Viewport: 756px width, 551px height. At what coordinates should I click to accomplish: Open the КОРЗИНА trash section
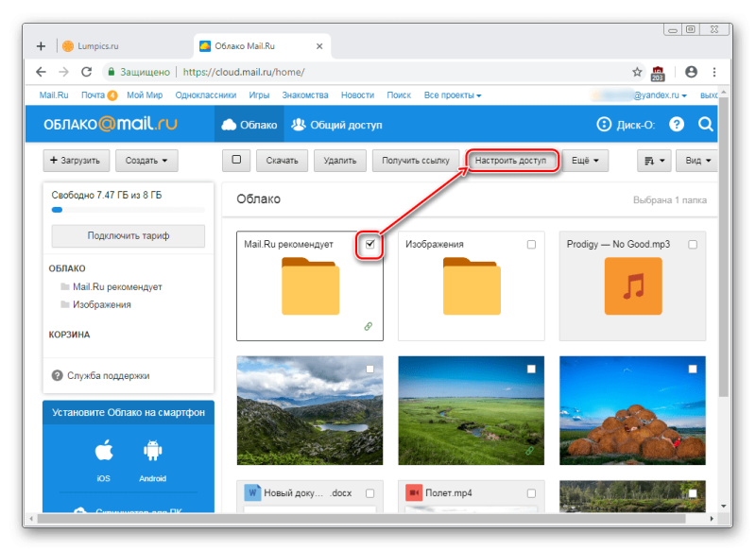tap(69, 334)
